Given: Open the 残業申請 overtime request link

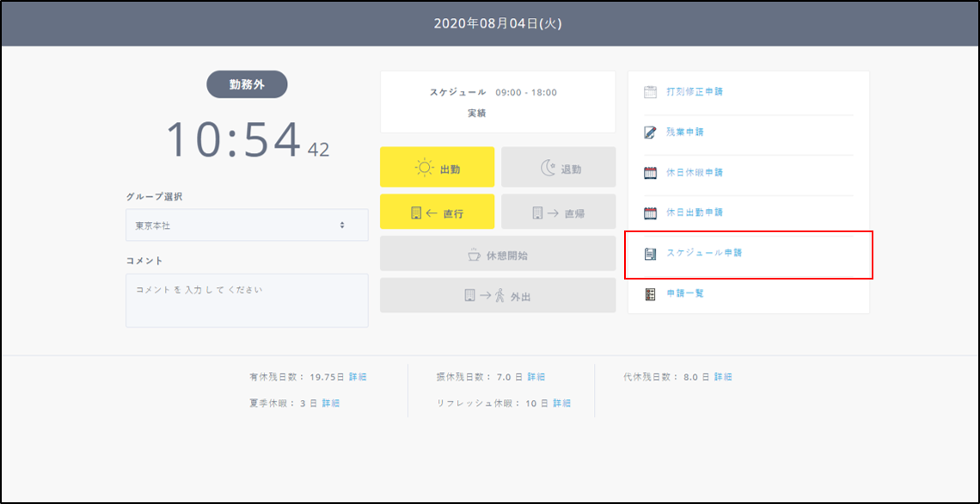Looking at the screenshot, I should coord(685,132).
